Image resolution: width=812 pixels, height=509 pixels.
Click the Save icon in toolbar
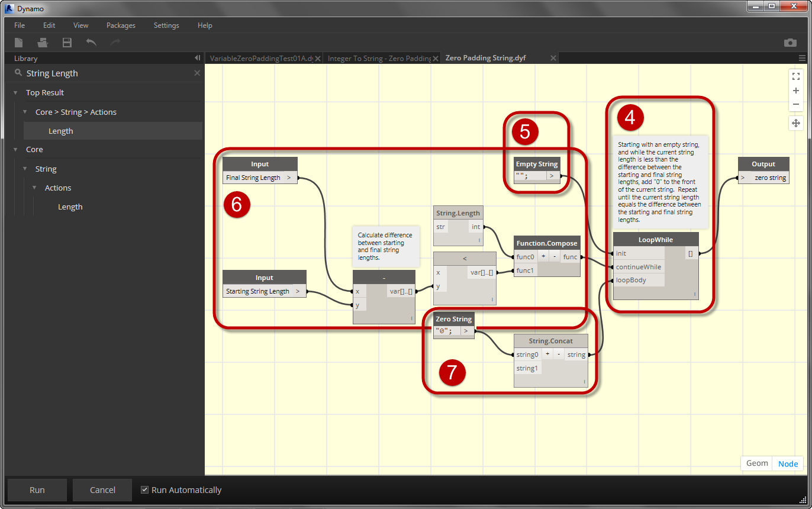67,43
